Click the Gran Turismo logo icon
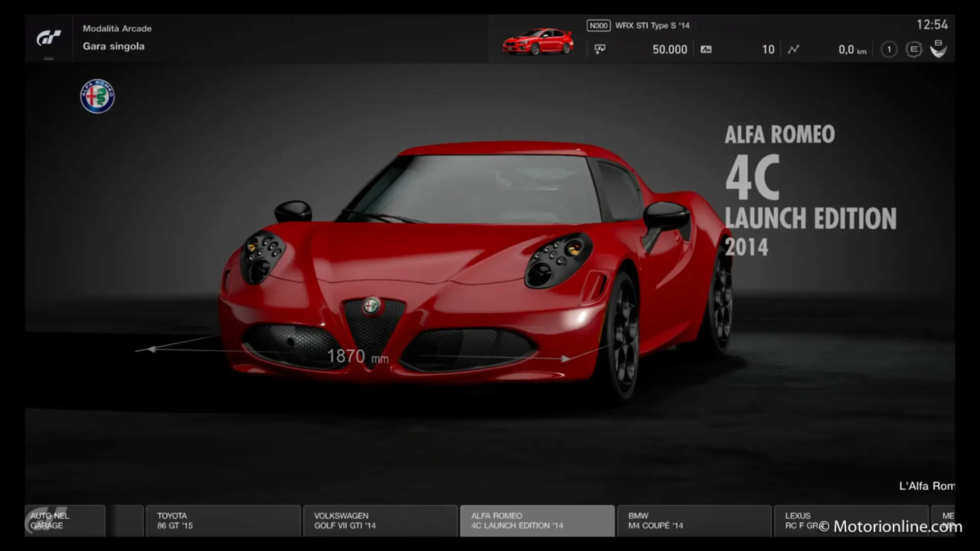Viewport: 980px width, 551px height. click(x=49, y=38)
